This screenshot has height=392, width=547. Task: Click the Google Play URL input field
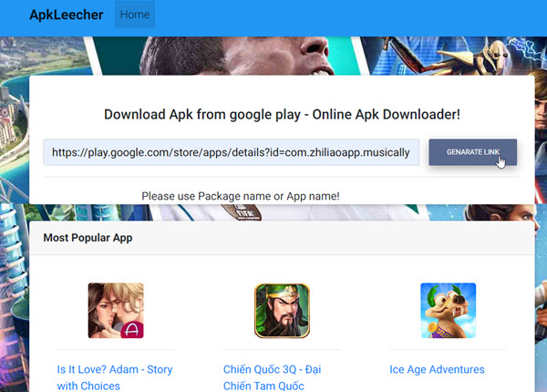(x=232, y=152)
